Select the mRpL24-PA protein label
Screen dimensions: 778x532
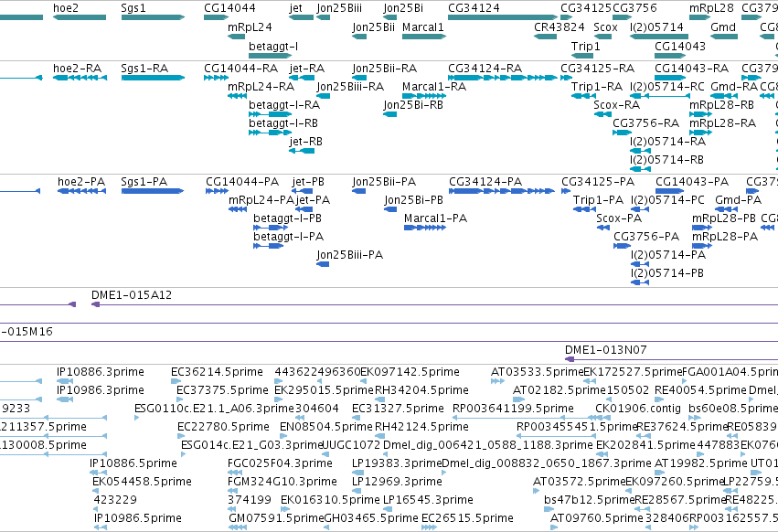[x=261, y=200]
